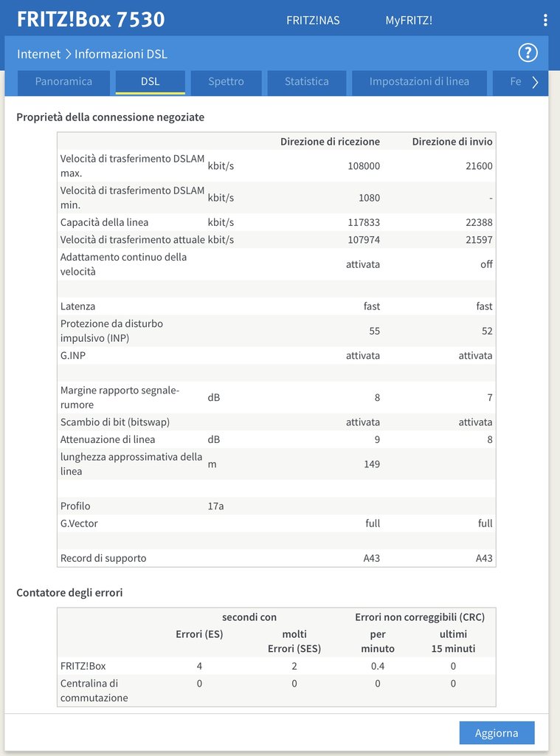
Task: Click the Contatore degli errori heading
Action: pos(69,592)
